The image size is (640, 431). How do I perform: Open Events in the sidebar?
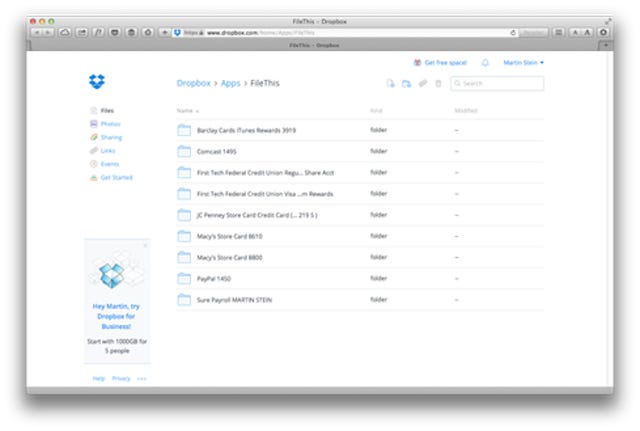(x=110, y=164)
